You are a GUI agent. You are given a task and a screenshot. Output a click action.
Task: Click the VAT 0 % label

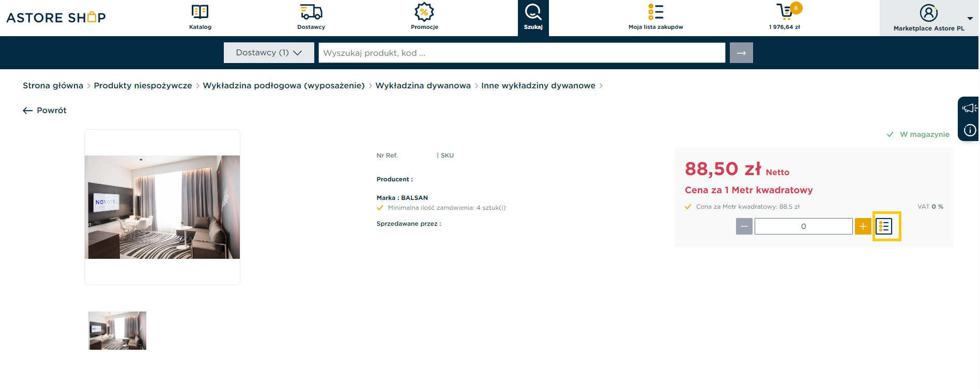point(930,207)
